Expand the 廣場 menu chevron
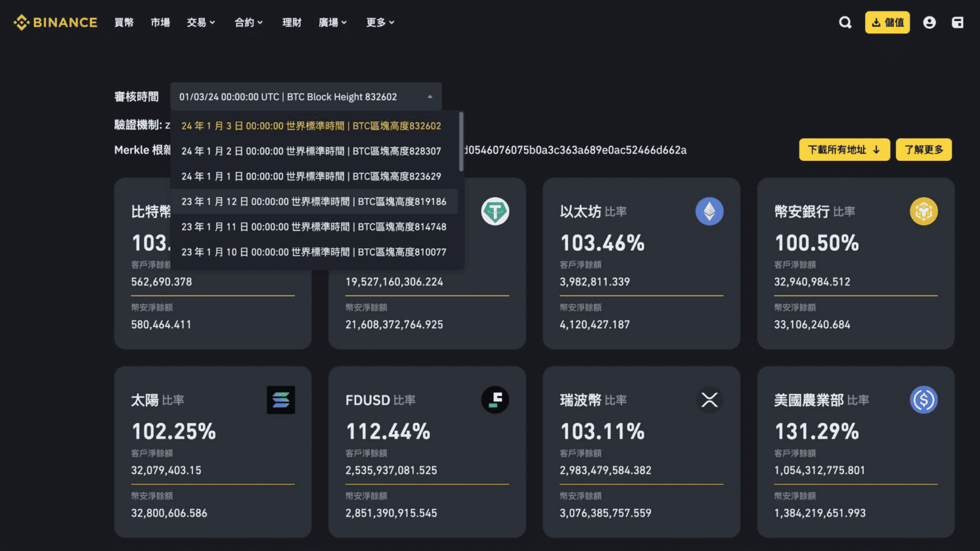 (344, 22)
